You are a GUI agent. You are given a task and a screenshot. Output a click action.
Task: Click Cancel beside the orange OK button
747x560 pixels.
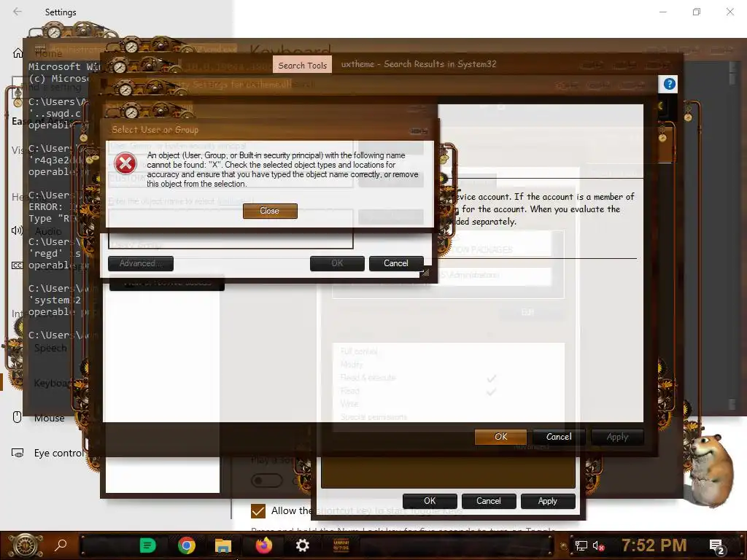(x=559, y=437)
